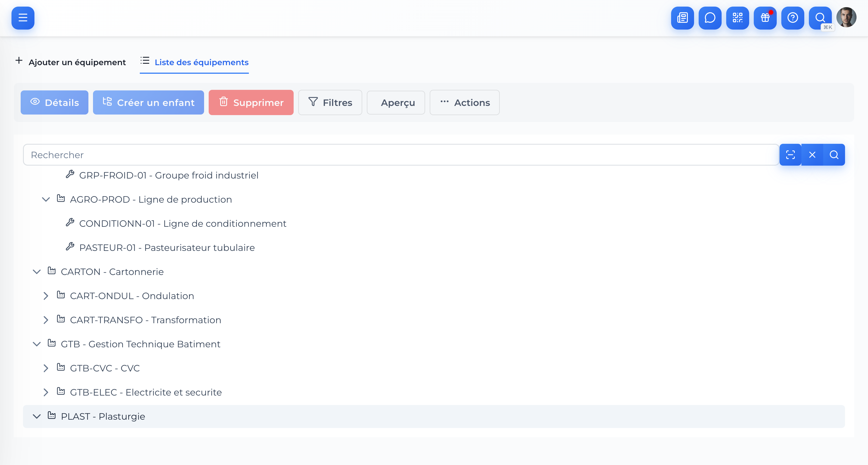Click the global search icon in header

pos(820,18)
